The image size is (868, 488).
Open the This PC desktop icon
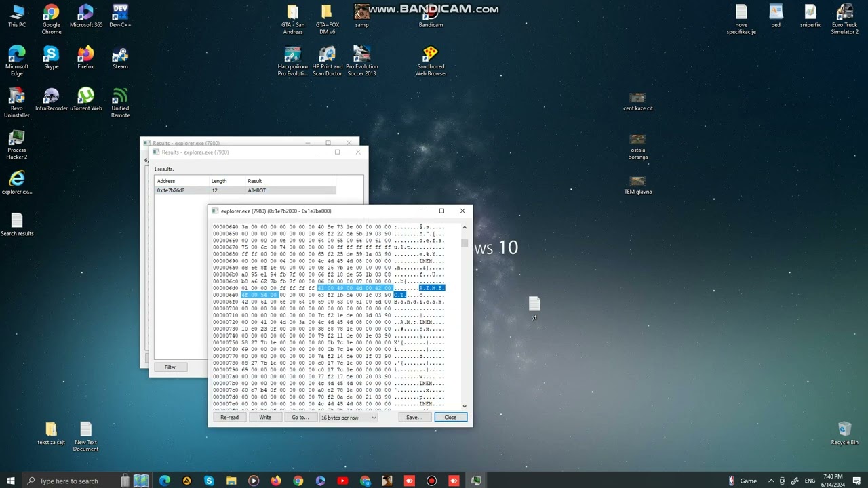tap(17, 16)
